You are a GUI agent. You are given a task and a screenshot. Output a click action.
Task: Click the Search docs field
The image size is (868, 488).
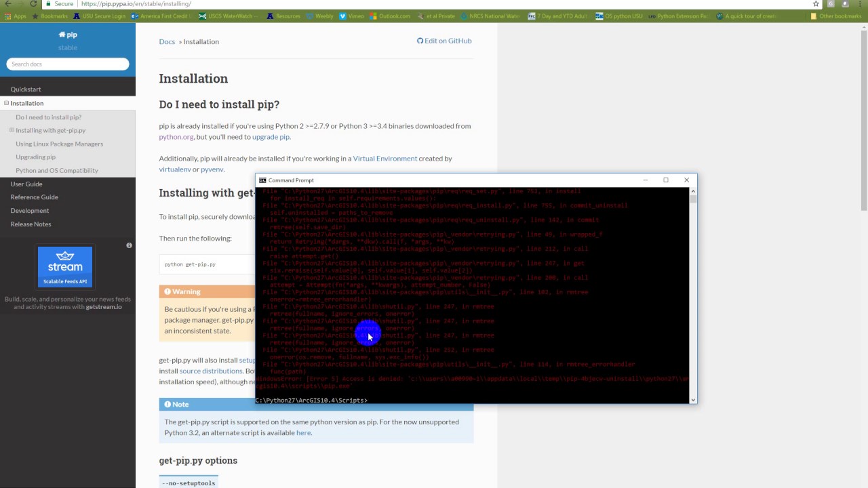[68, 64]
